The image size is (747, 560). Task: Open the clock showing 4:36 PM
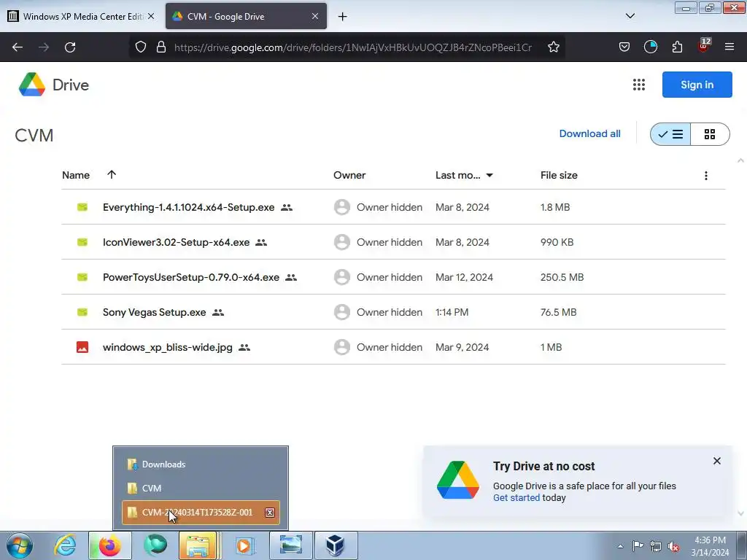[710, 546]
